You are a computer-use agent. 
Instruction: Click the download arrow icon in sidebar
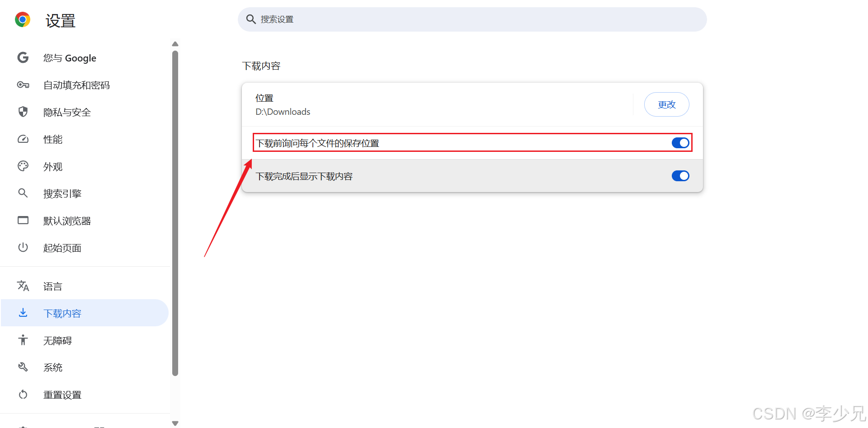coord(23,313)
